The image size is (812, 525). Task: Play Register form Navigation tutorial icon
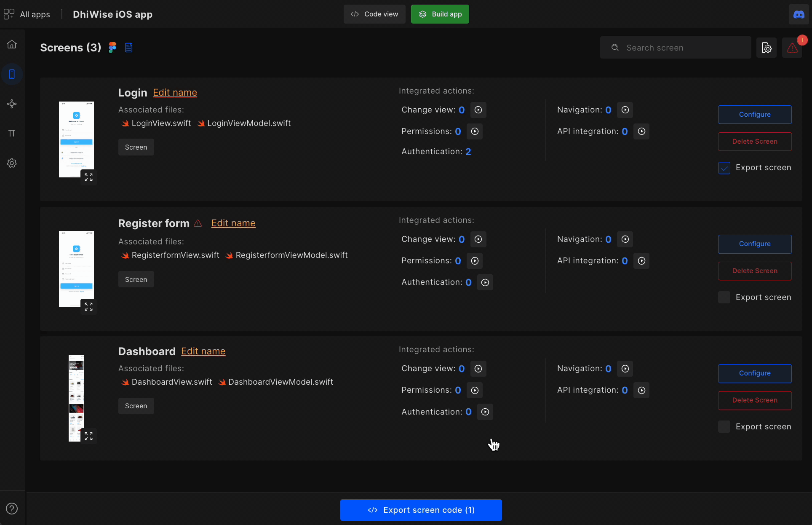[x=625, y=239]
